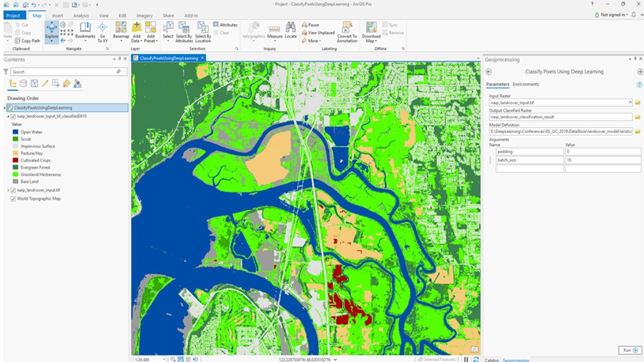Select the Explore navigation tool
The image size is (644, 362).
pos(52,30)
